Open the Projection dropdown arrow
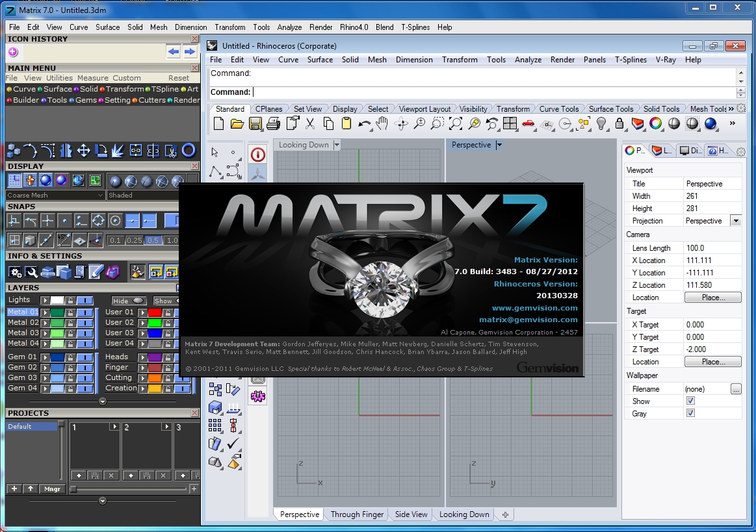The width and height of the screenshot is (756, 532). tap(736, 221)
